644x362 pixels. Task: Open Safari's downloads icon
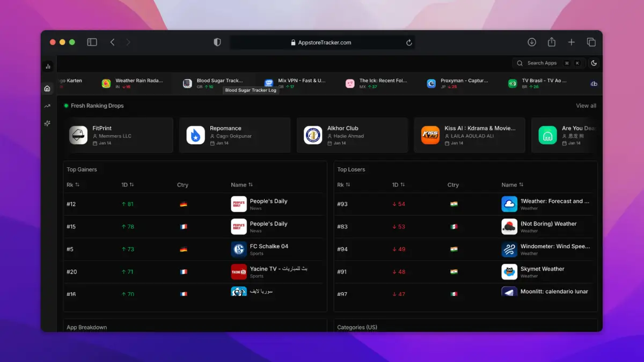531,42
